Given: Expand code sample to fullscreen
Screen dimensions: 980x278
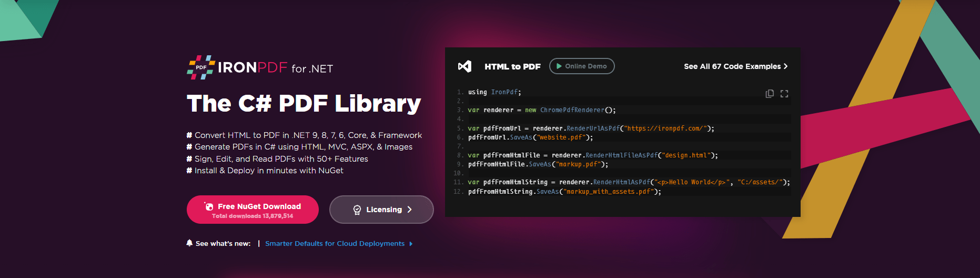Looking at the screenshot, I should [x=784, y=94].
